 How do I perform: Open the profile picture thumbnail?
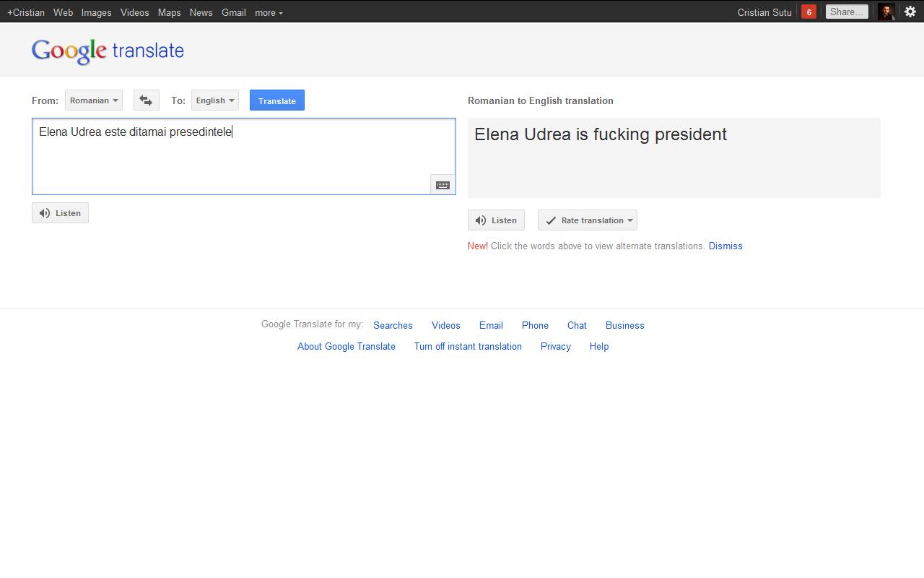(x=886, y=12)
